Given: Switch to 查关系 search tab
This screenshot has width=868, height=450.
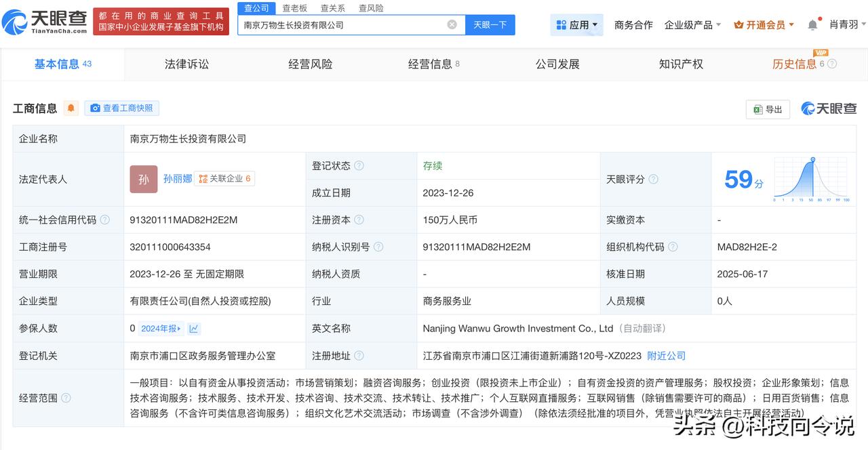Looking at the screenshot, I should tap(333, 8).
